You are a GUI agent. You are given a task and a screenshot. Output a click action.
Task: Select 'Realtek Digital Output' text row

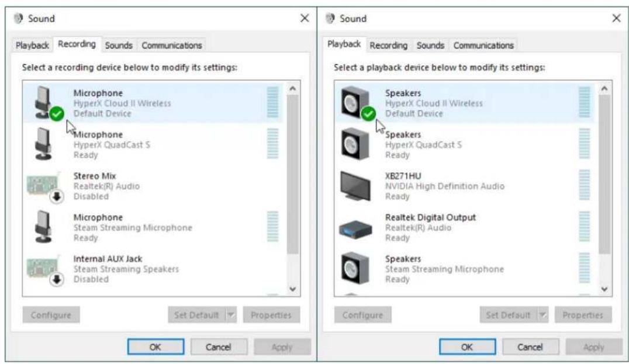point(430,217)
